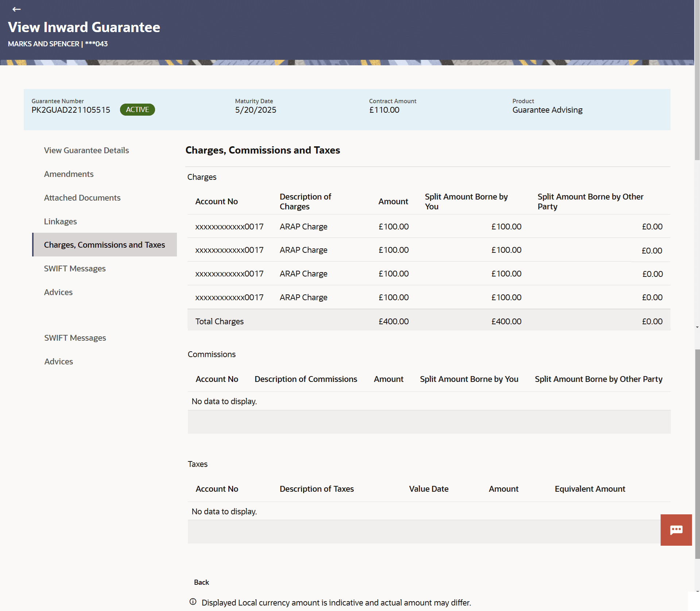Image resolution: width=700 pixels, height=611 pixels.
Task: Open SWIFT Messages directly below Charges menu item
Action: click(x=75, y=268)
